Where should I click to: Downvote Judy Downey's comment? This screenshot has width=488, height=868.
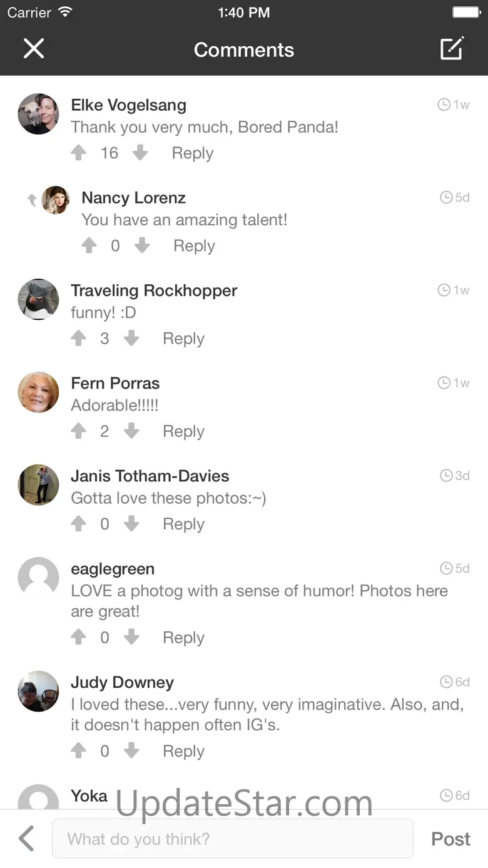click(x=131, y=750)
